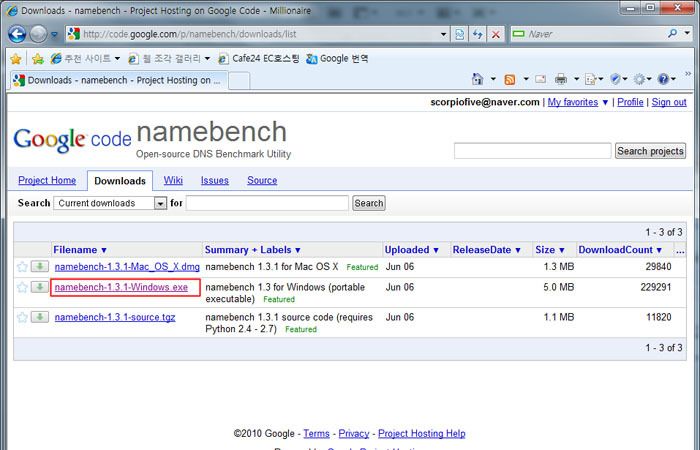Open the Favorites star icon

(x=16, y=59)
